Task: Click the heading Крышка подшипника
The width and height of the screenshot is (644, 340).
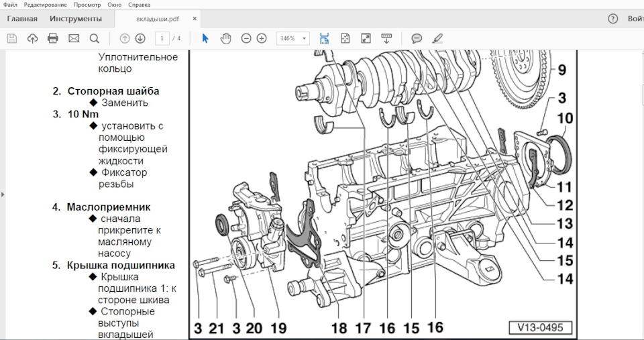Action: 121,266
